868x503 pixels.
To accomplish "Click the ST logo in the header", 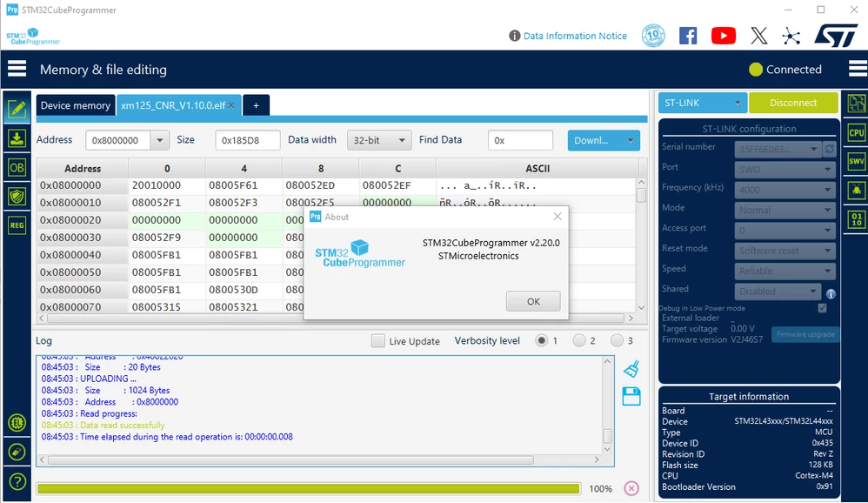I will 836,36.
